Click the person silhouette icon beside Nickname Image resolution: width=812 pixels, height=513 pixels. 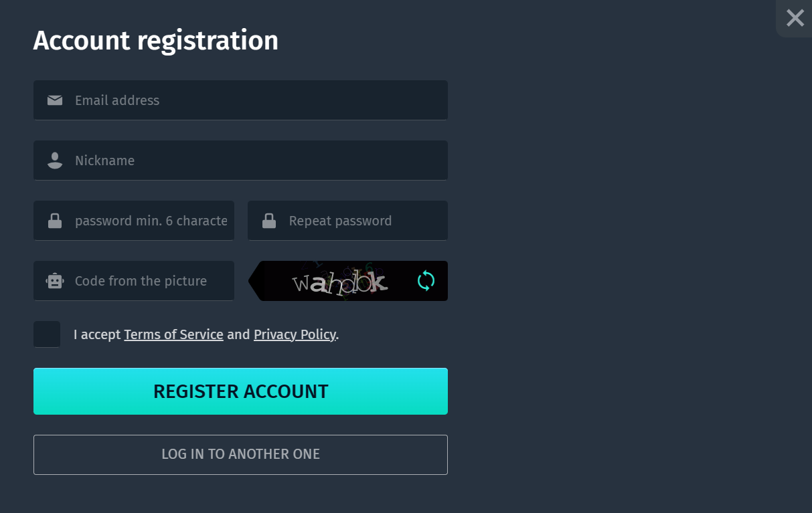tap(55, 161)
